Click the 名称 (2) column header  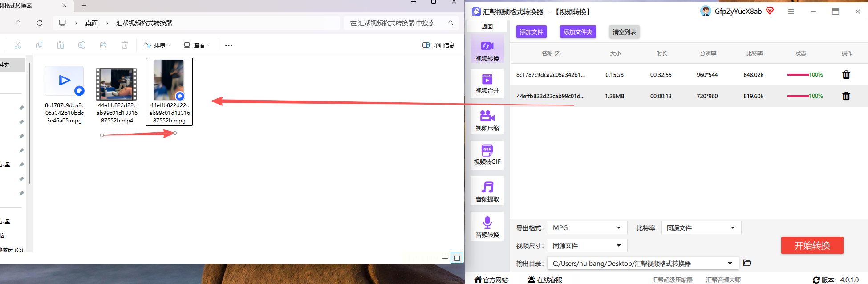click(551, 53)
